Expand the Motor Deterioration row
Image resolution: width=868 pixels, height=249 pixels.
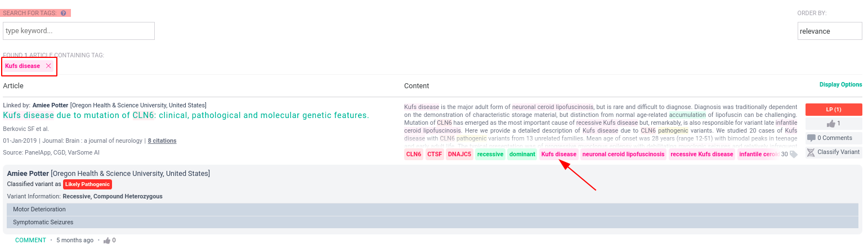tap(432, 209)
